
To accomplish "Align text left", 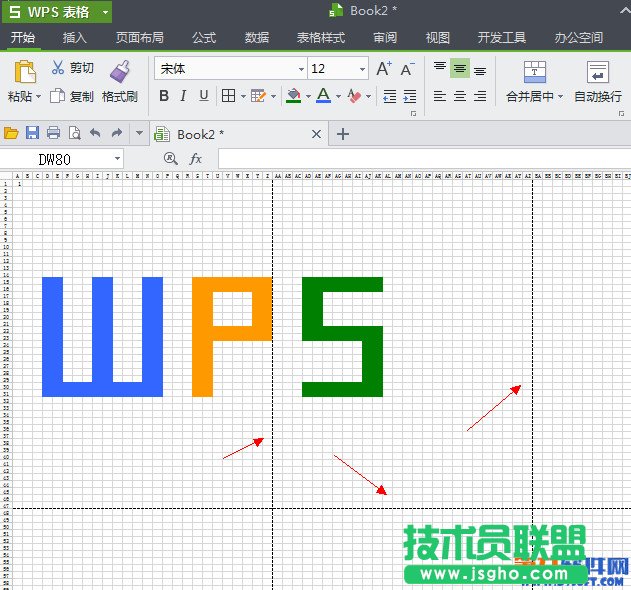I will coord(439,96).
